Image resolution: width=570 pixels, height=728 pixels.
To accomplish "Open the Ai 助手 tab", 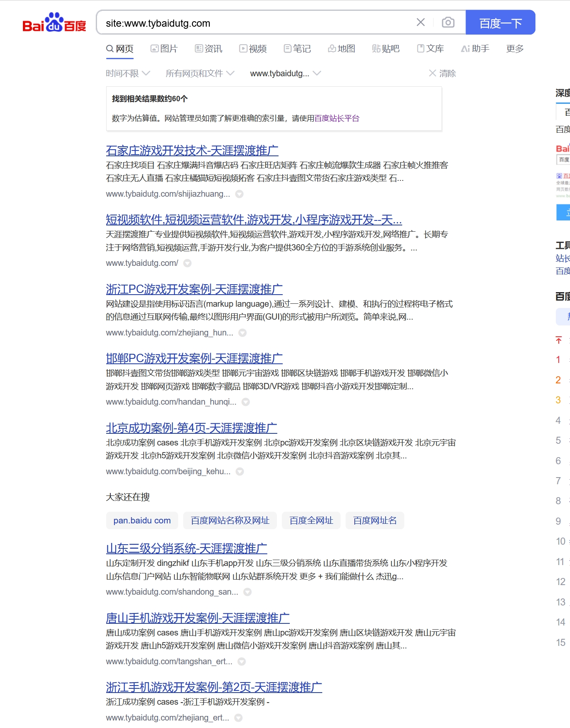I will 475,49.
